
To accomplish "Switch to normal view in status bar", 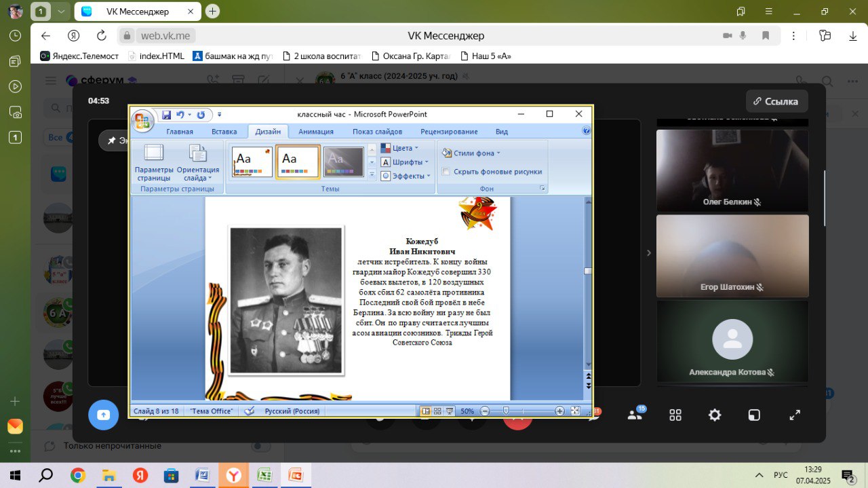I will [426, 411].
